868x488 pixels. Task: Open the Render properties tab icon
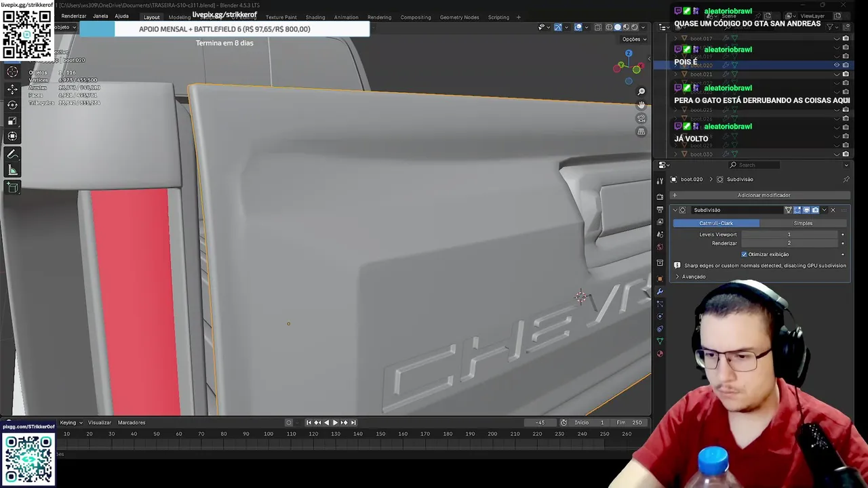660,197
